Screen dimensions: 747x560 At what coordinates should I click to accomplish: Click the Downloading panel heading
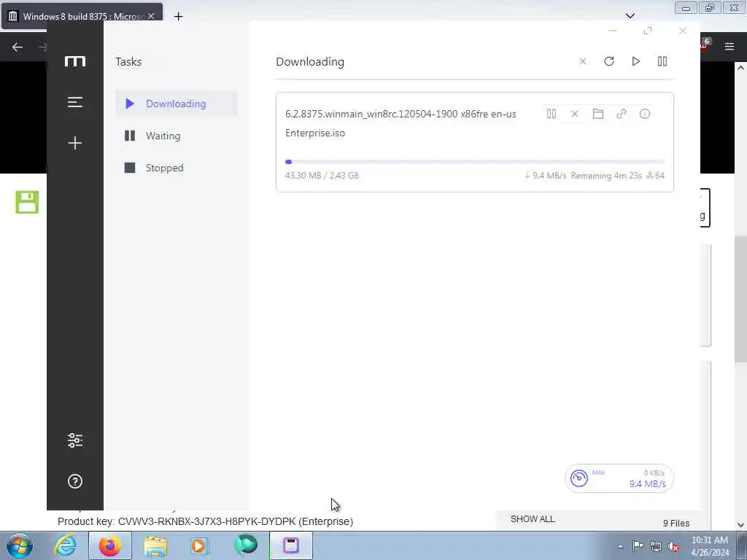309,61
